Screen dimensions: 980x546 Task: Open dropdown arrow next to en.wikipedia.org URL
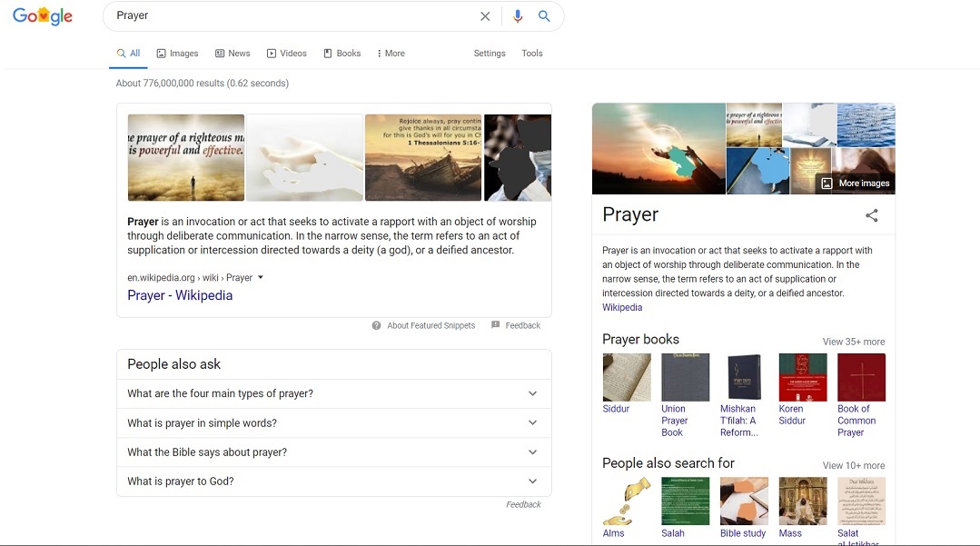pos(261,278)
